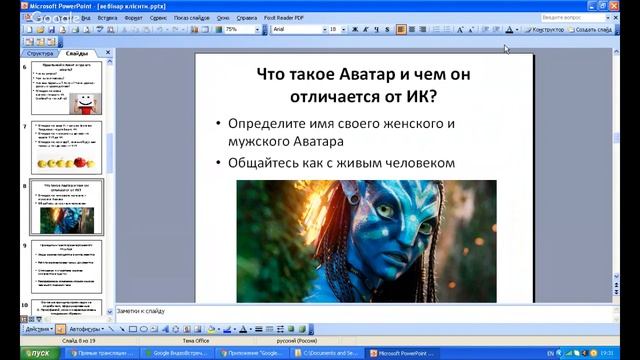Open the Формат menu
This screenshot has width=640, height=360.
pos(133,18)
